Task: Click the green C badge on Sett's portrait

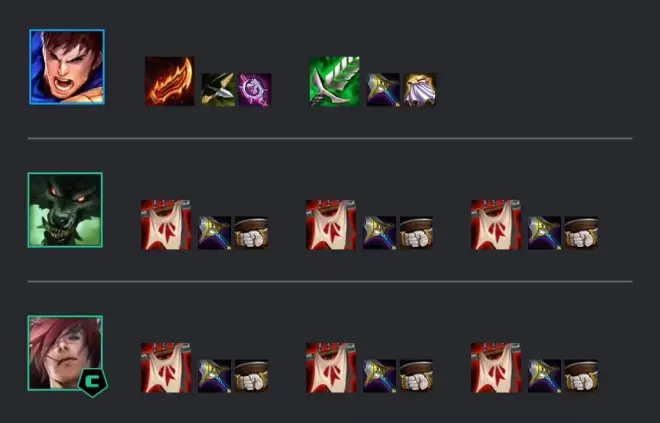Action: 92,383
